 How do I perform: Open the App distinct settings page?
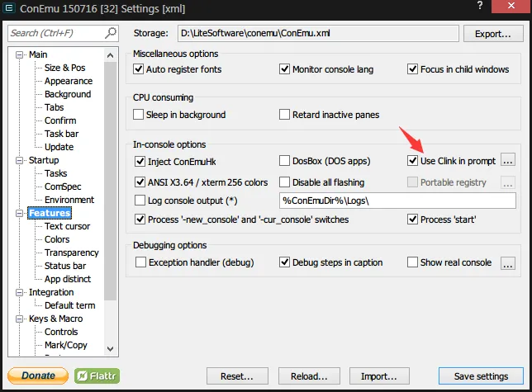click(x=68, y=279)
